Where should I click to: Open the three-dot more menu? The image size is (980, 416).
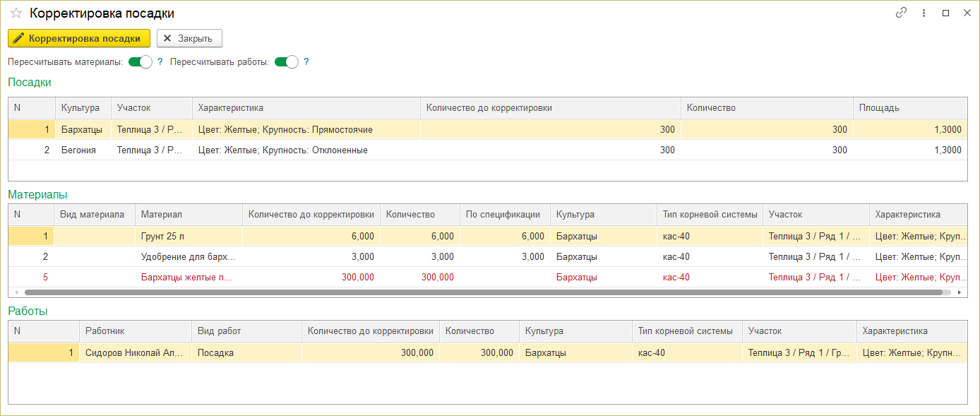[924, 13]
